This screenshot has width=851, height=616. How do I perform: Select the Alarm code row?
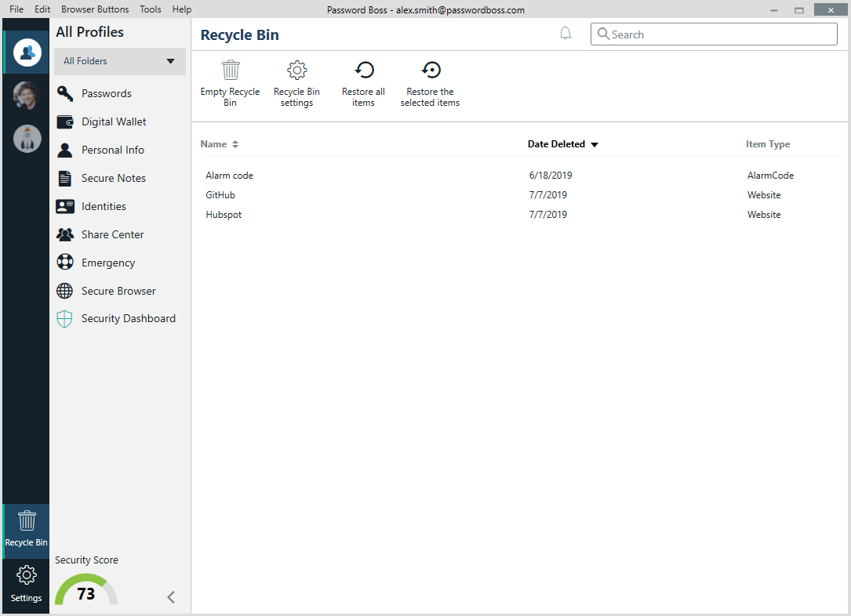(519, 175)
